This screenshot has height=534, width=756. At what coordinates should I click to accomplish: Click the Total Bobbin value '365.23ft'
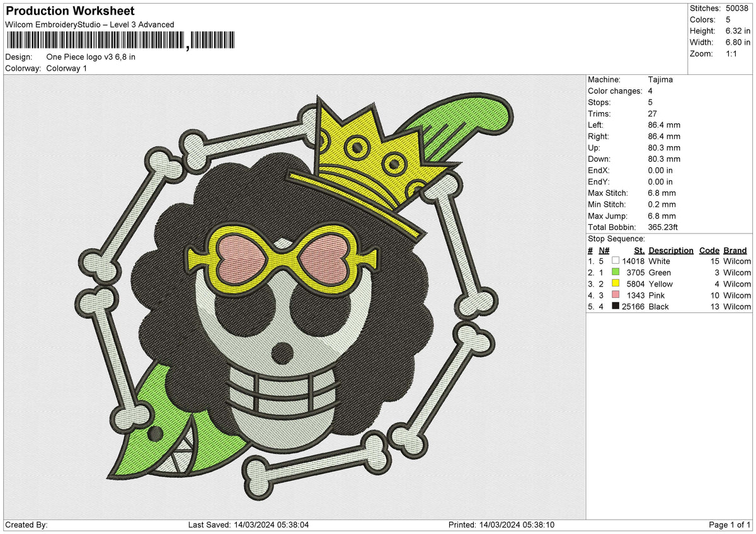click(663, 227)
